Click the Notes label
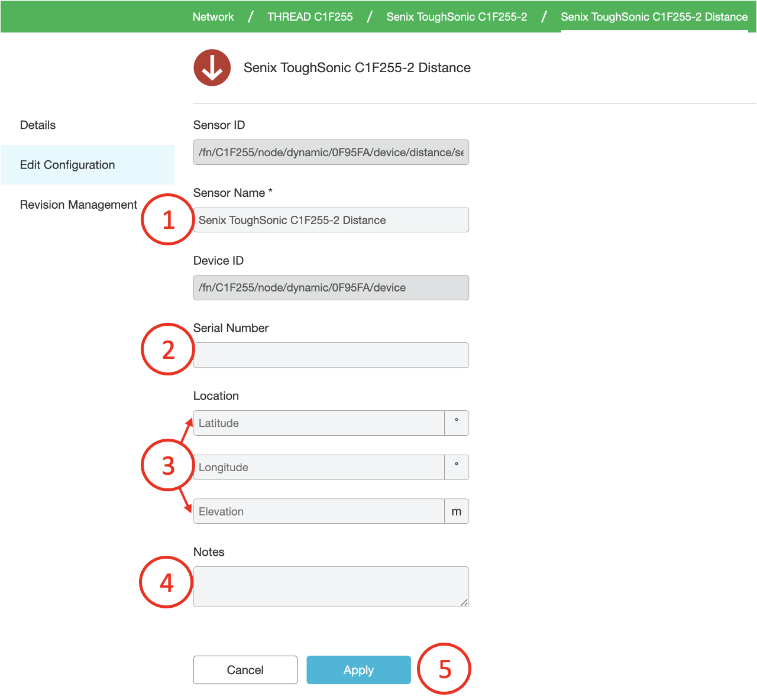The image size is (757, 700). coord(209,552)
